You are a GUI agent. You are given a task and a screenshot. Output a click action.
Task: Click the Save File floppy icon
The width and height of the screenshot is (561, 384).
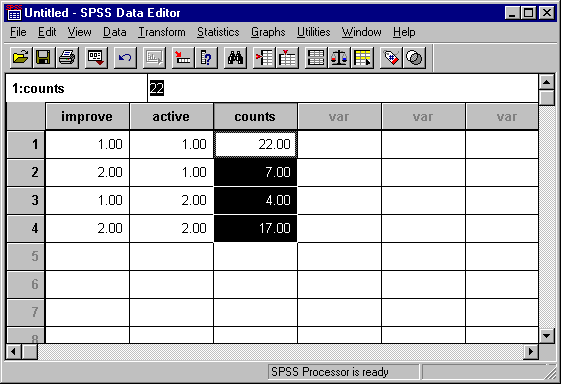click(43, 58)
